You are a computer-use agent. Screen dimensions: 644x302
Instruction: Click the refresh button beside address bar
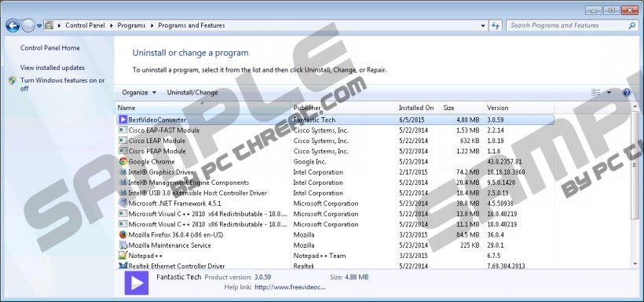[496, 25]
